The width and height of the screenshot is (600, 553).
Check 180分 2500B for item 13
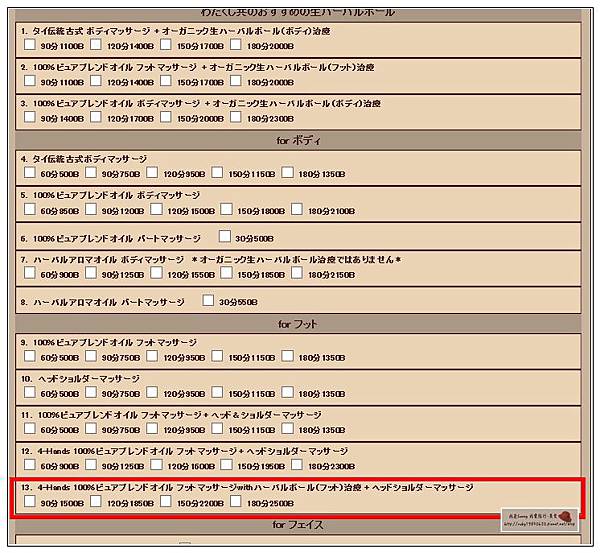pos(236,501)
